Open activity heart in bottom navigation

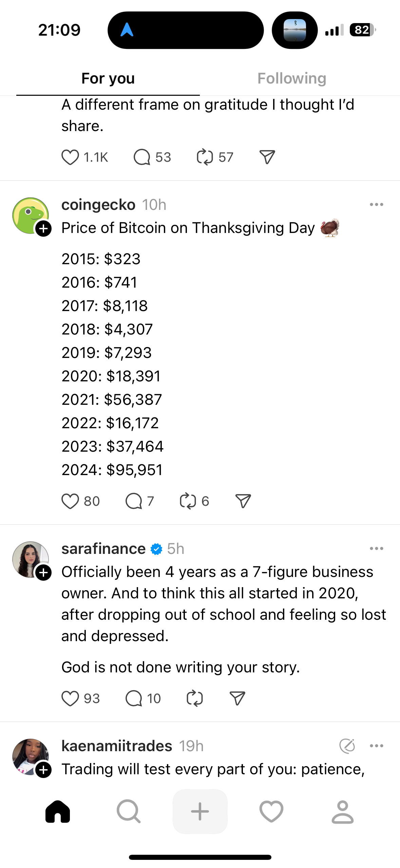tap(271, 811)
